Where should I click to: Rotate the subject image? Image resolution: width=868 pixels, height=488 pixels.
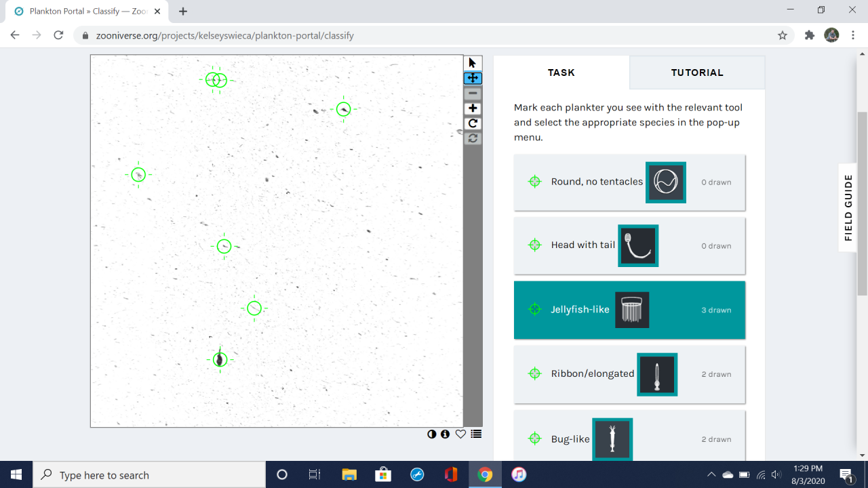[473, 123]
